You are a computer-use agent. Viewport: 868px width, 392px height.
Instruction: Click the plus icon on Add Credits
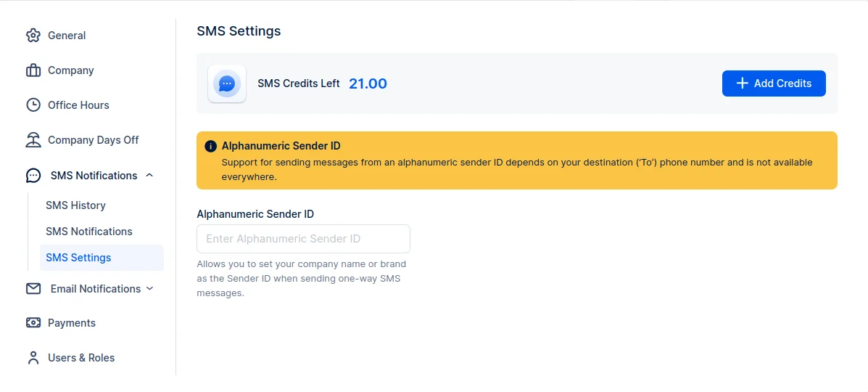(742, 83)
